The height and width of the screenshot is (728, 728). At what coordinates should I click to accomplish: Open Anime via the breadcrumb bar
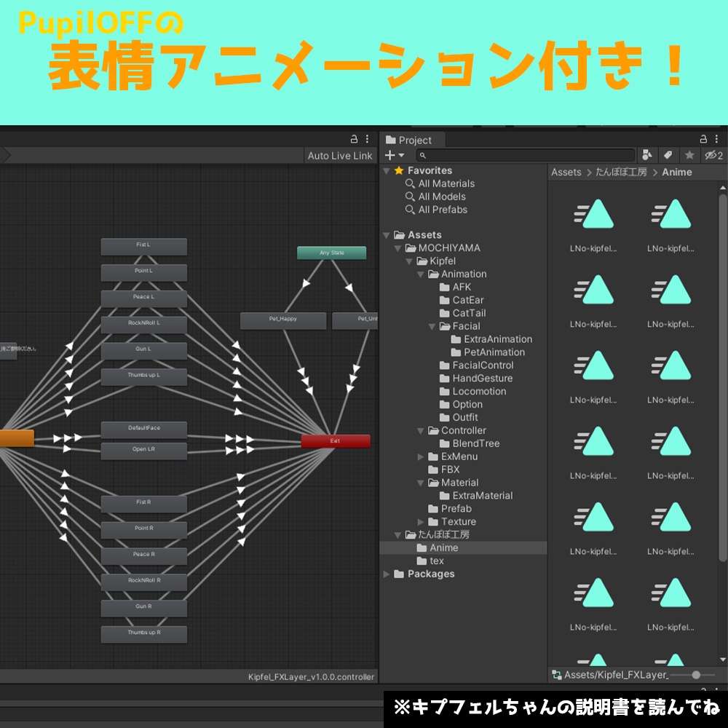(677, 172)
